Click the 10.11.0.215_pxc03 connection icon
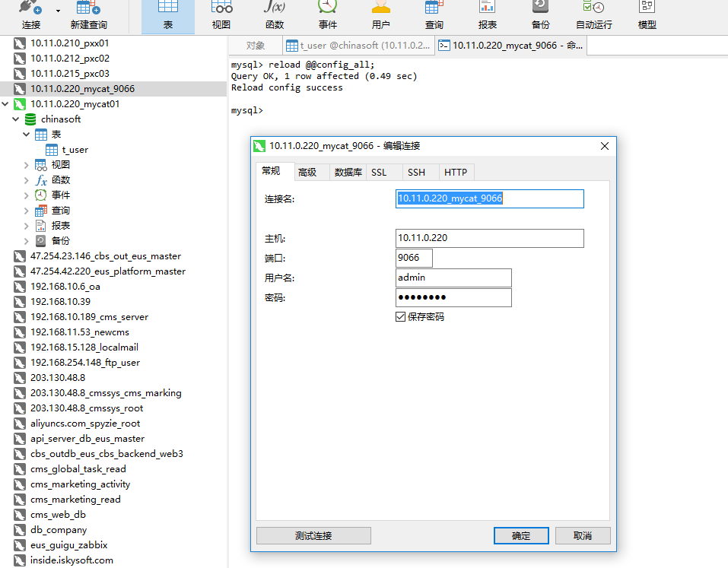The height and width of the screenshot is (568, 728). 20,74
